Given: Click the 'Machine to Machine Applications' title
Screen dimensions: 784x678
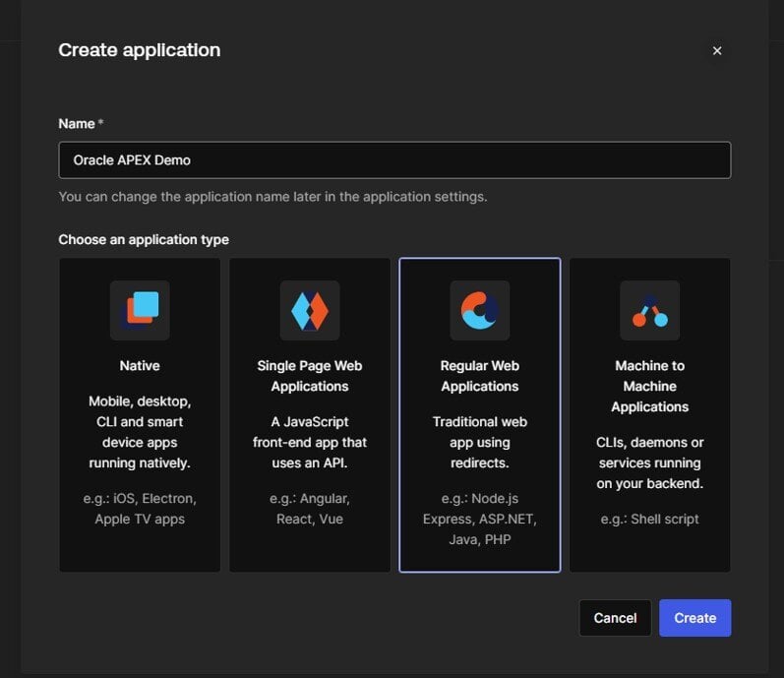Looking at the screenshot, I should point(649,386).
